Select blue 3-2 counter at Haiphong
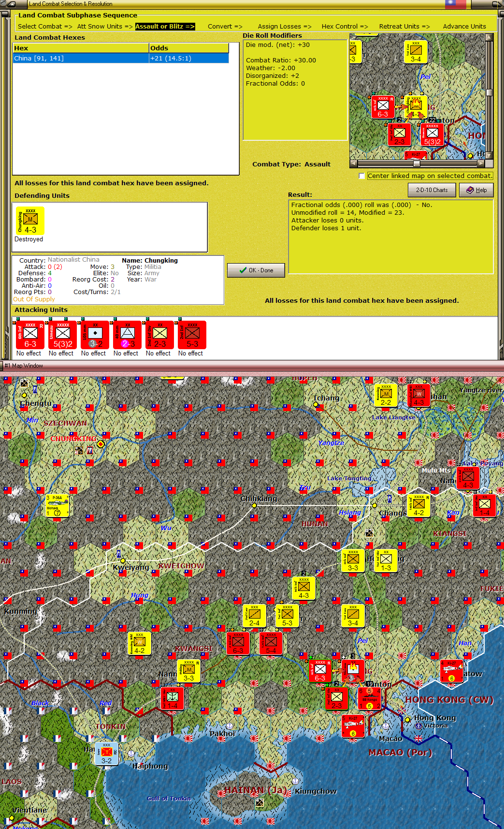Viewport: 504px width, 829px height. (x=107, y=754)
